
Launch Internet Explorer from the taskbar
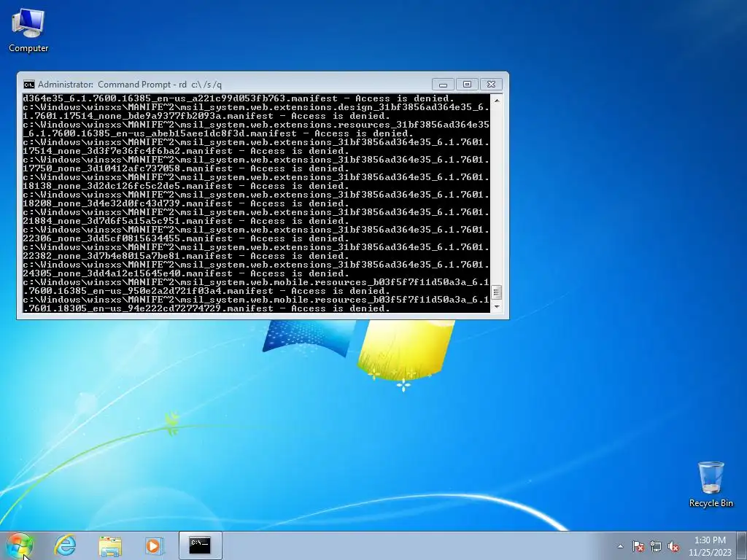(65, 545)
